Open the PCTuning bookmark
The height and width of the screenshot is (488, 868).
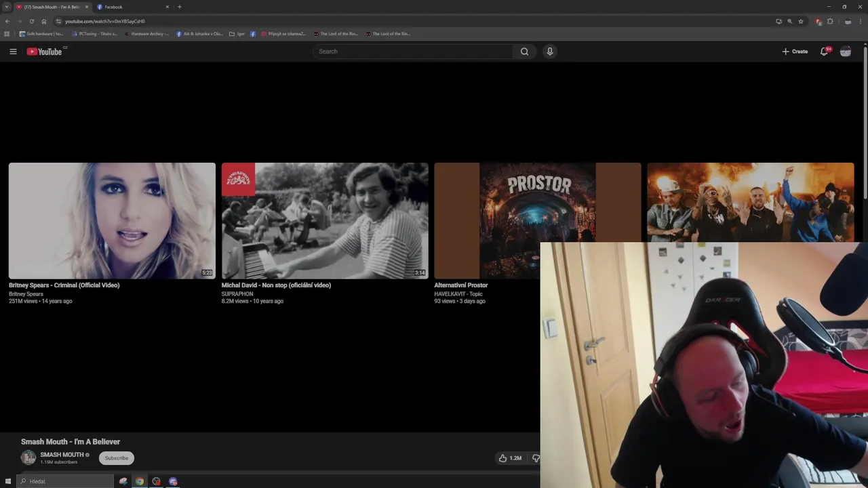pos(95,34)
